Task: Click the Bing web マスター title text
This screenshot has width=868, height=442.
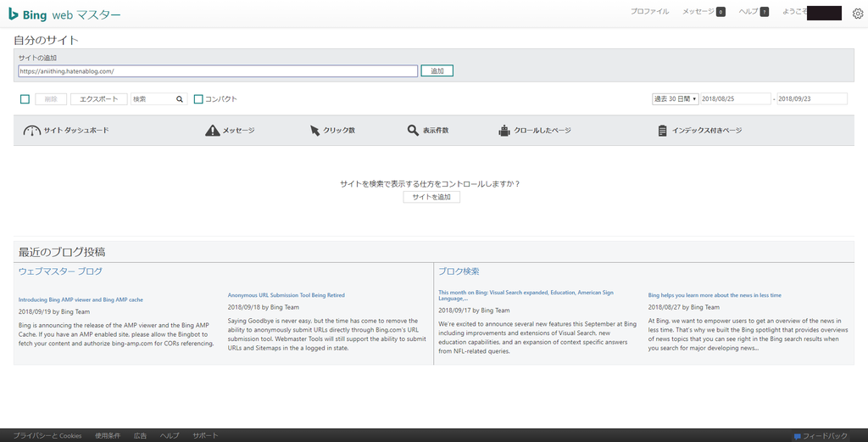Action: pos(71,15)
